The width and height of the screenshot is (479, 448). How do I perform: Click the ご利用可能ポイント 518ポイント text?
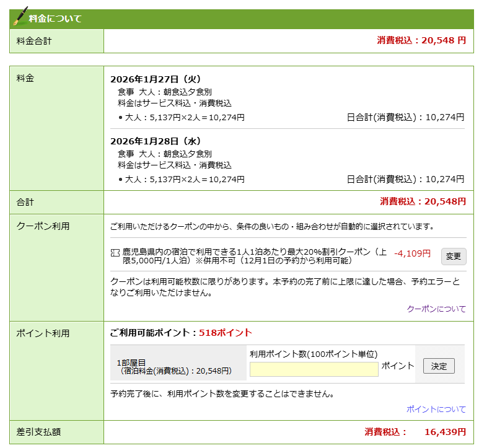click(181, 332)
